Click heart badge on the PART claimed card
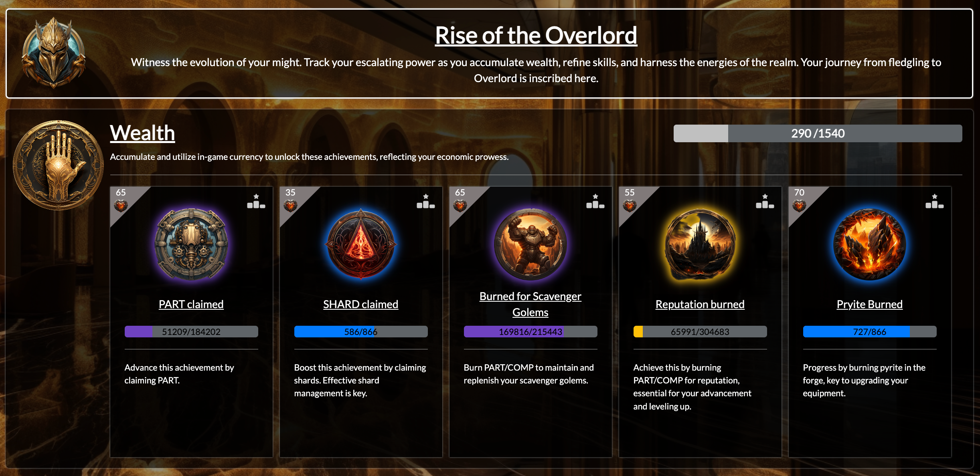This screenshot has width=980, height=476. tap(121, 206)
